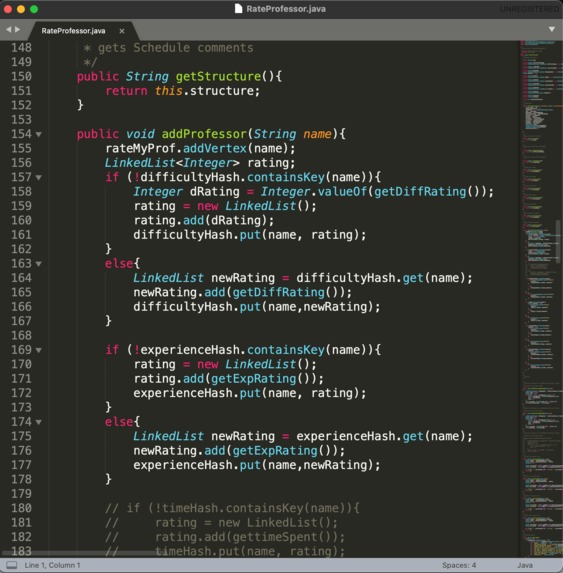Open the tab list dropdown arrow
Screen dimensions: 563x573
pos(552,29)
